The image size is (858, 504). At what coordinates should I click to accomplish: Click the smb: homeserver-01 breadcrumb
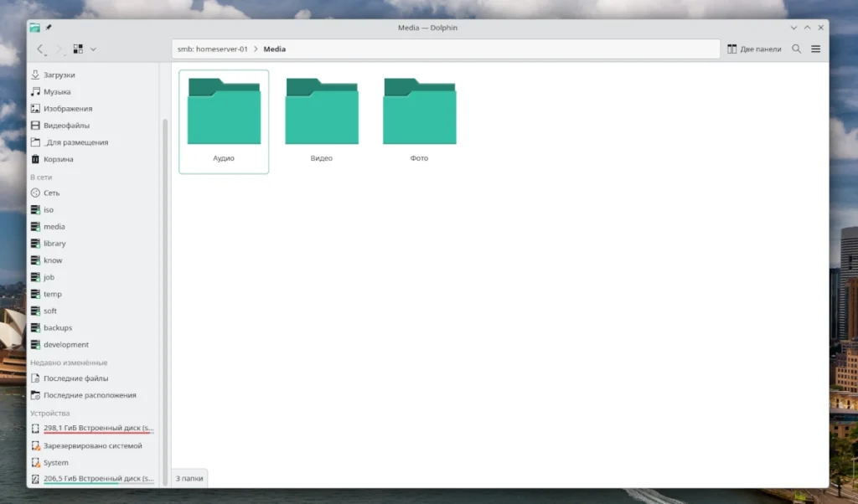point(212,49)
